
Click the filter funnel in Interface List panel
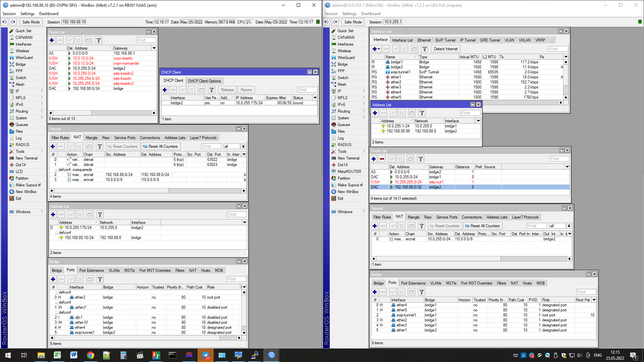424,49
